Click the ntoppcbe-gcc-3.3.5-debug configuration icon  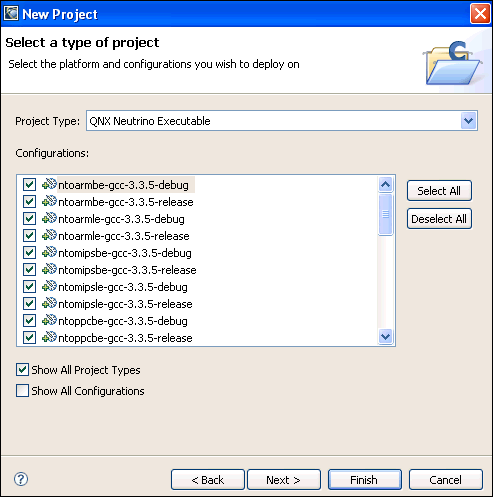tap(49, 320)
